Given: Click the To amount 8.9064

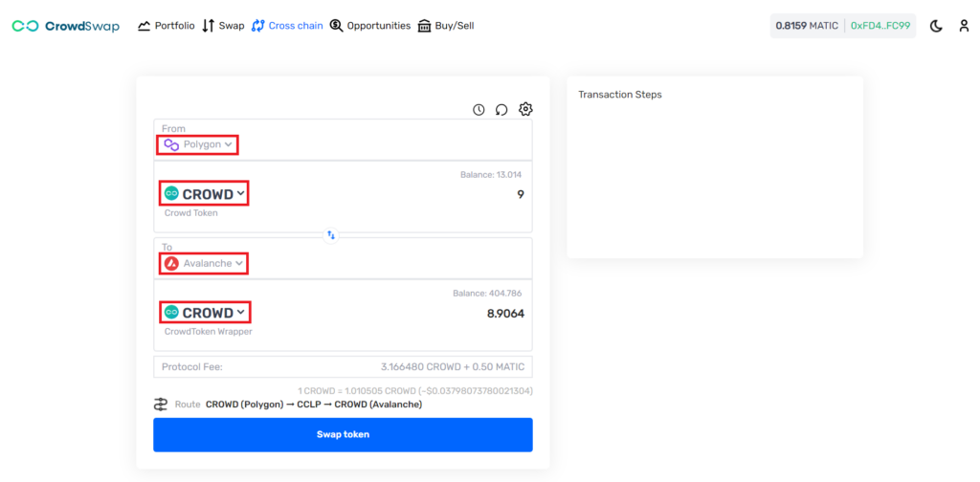Looking at the screenshot, I should point(505,313).
